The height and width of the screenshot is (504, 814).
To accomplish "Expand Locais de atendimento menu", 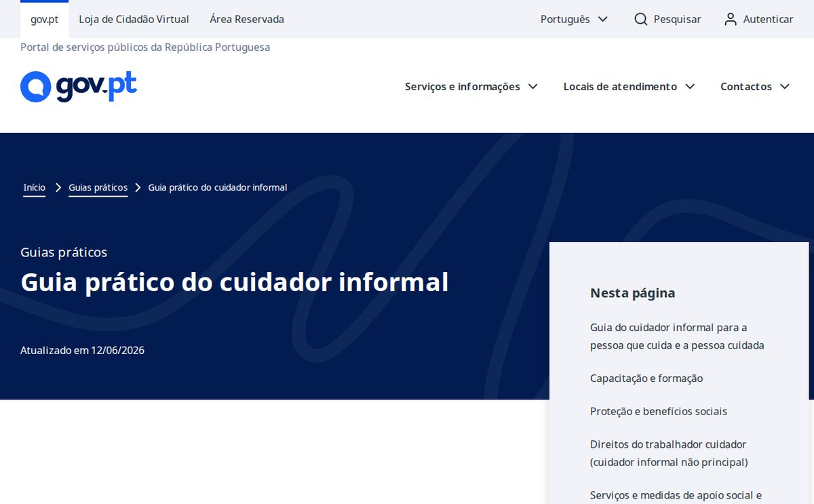I will coord(629,87).
